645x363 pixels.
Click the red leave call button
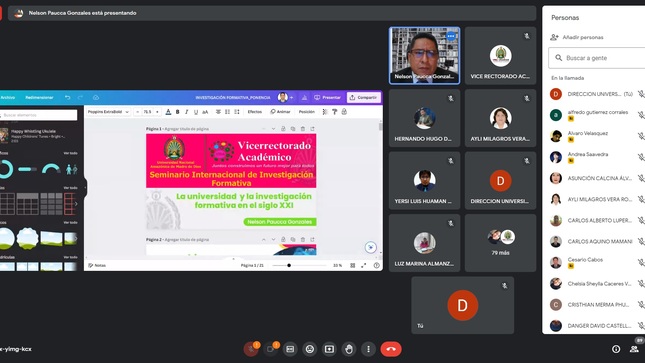tap(391, 349)
